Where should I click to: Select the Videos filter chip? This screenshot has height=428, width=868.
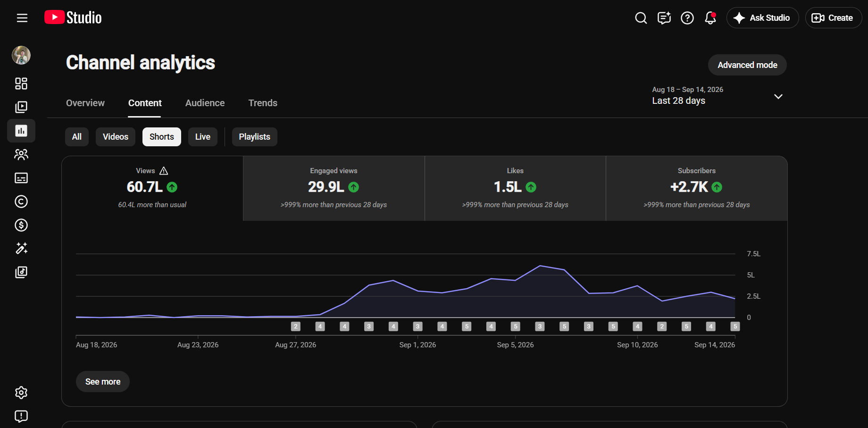coord(116,137)
